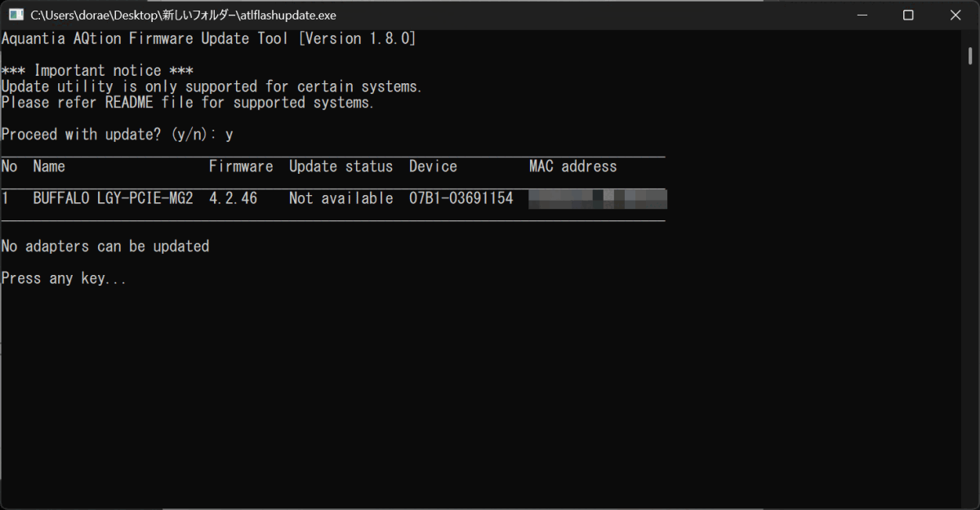Click the scrollbar up arrow

pos(969,38)
